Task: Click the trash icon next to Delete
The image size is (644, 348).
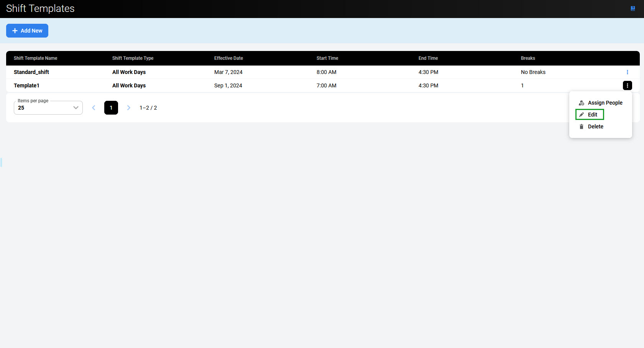Action: (x=581, y=126)
